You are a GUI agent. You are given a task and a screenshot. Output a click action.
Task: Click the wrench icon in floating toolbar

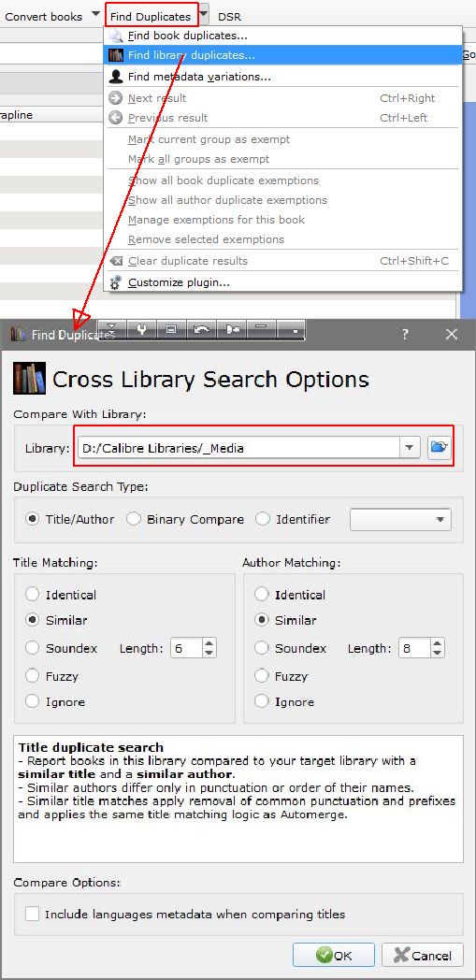coord(142,329)
